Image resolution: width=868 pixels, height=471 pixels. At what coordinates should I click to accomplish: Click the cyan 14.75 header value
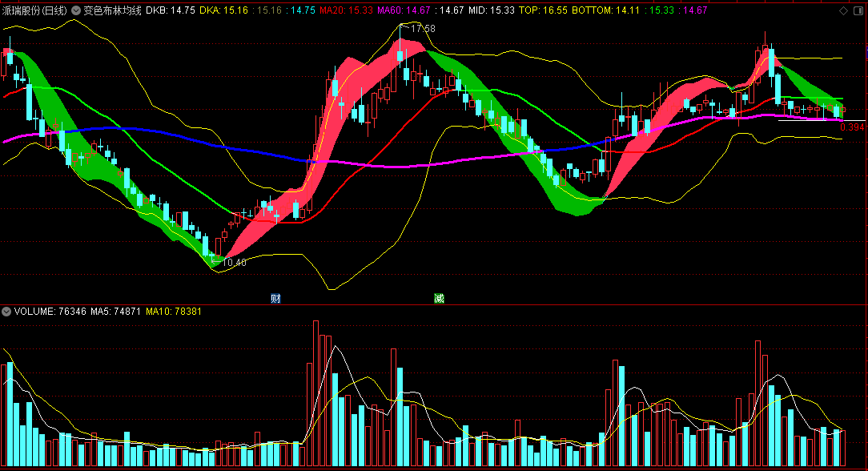tap(303, 10)
